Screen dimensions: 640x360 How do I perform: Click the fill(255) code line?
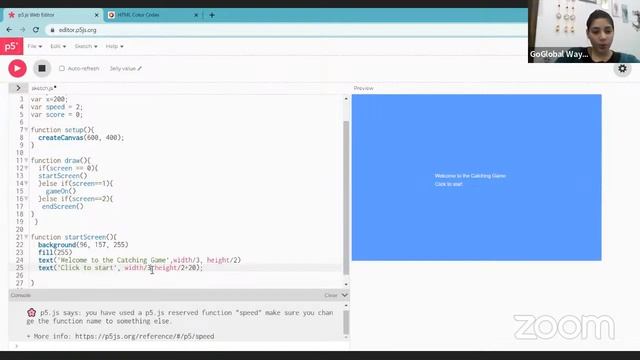55,253
